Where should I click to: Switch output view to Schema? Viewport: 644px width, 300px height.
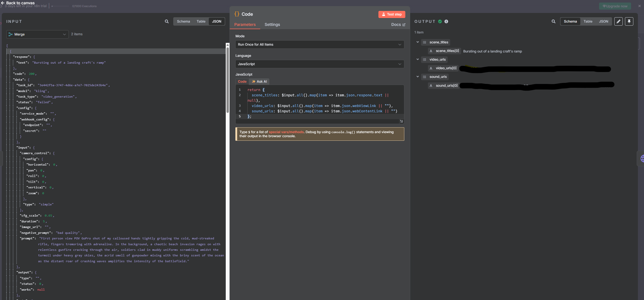pyautogui.click(x=570, y=21)
